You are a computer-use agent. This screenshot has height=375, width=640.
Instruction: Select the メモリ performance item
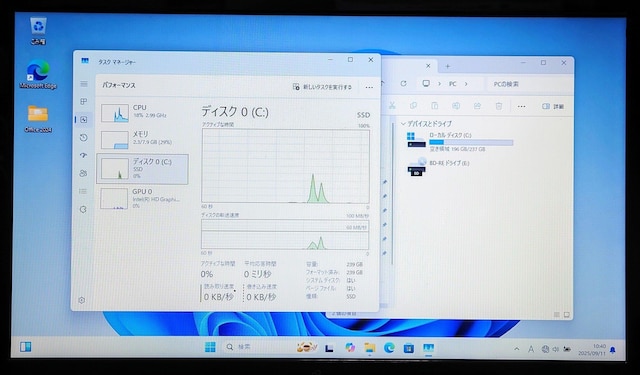142,140
